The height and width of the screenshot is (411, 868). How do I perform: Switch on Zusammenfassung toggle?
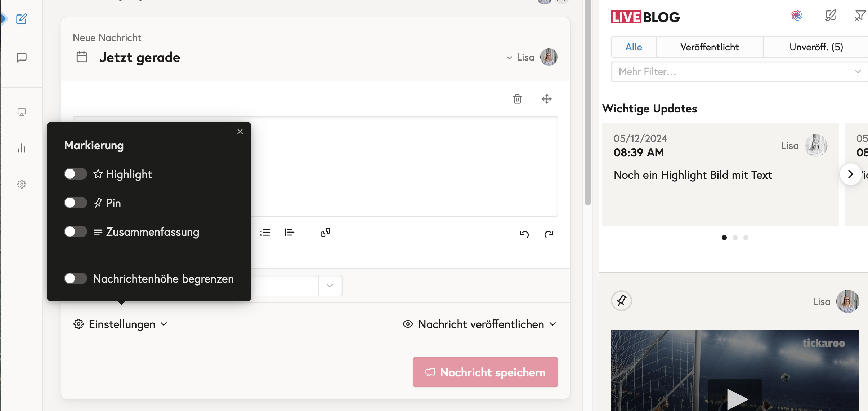pos(75,231)
